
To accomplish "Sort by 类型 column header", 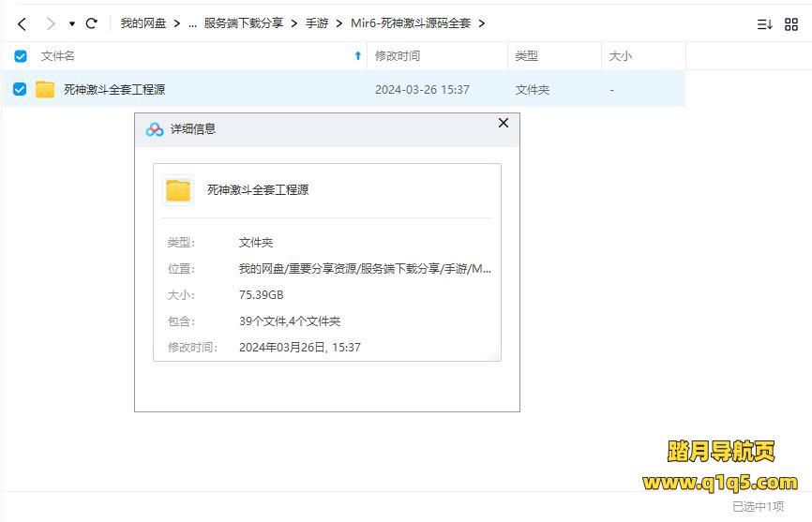I will 526,56.
